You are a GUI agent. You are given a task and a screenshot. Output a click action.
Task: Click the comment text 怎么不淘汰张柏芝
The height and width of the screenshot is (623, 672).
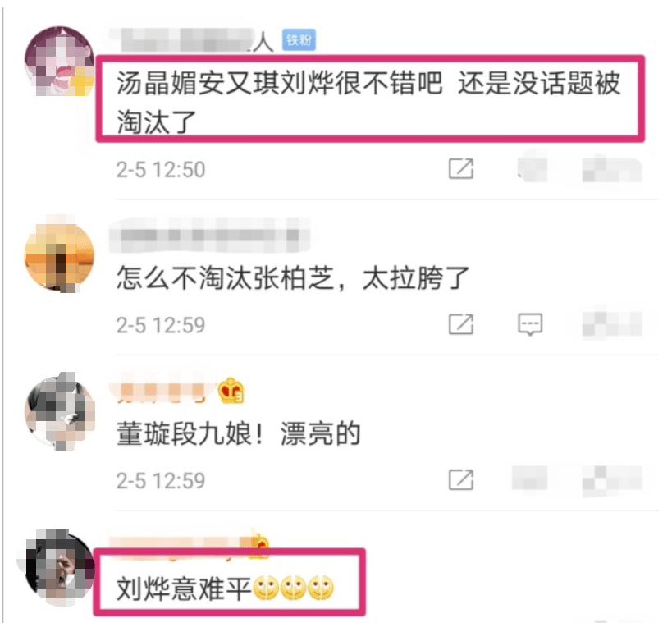[x=225, y=277]
